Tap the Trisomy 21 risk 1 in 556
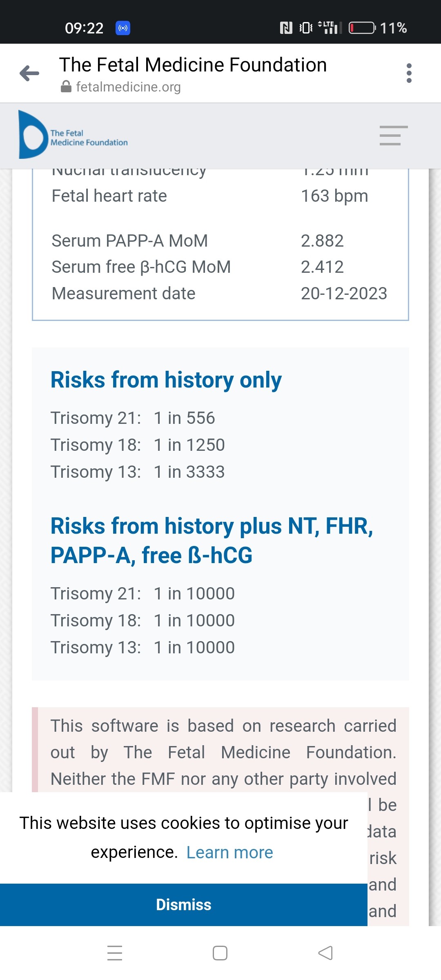 pyautogui.click(x=184, y=418)
